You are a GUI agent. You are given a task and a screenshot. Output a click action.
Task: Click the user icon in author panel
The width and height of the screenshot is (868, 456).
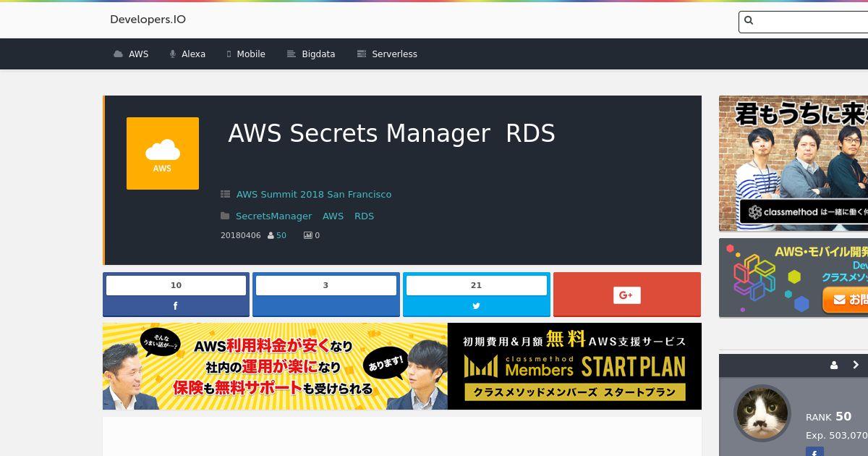click(x=834, y=366)
